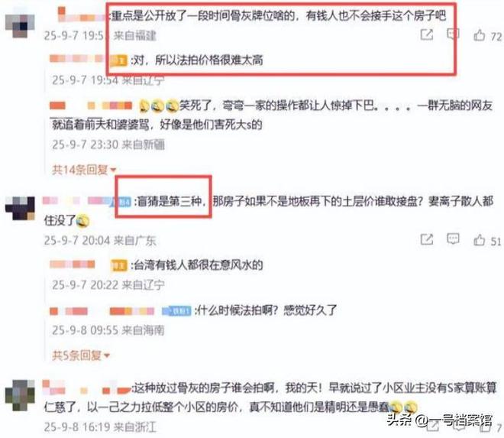Viewport: 504px width, 438px height.
Task: Click the share icon on the Guangdong comment
Action: click(x=427, y=239)
